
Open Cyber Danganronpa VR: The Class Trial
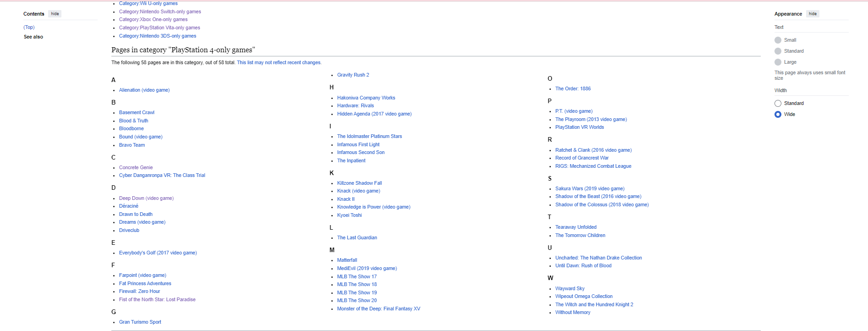(x=162, y=175)
